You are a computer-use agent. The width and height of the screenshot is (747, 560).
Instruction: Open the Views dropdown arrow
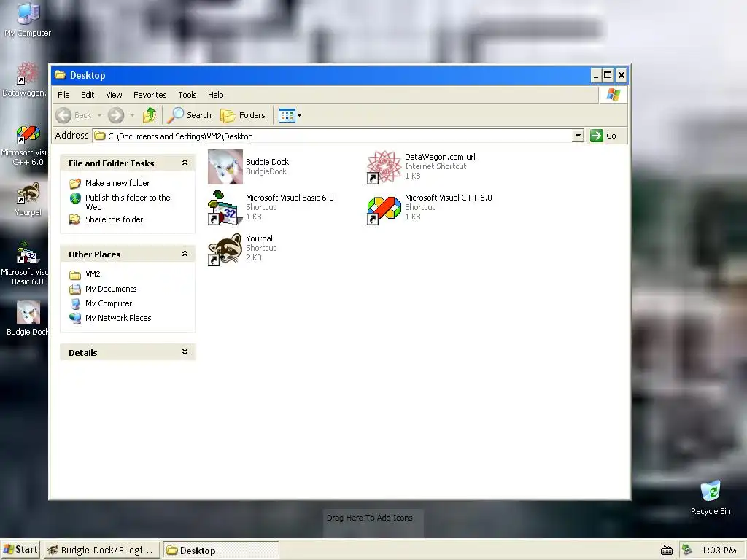(x=299, y=115)
